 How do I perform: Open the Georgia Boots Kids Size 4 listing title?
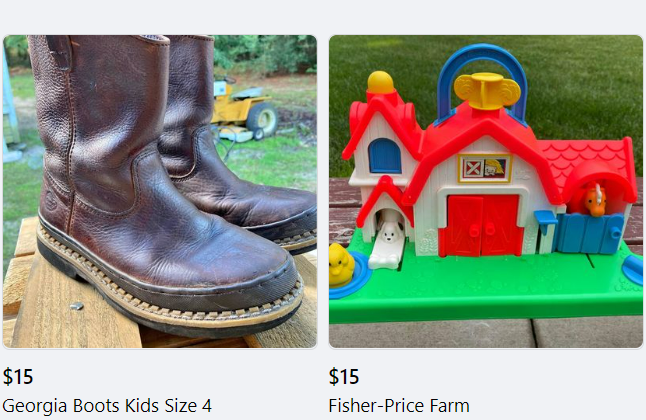107,406
